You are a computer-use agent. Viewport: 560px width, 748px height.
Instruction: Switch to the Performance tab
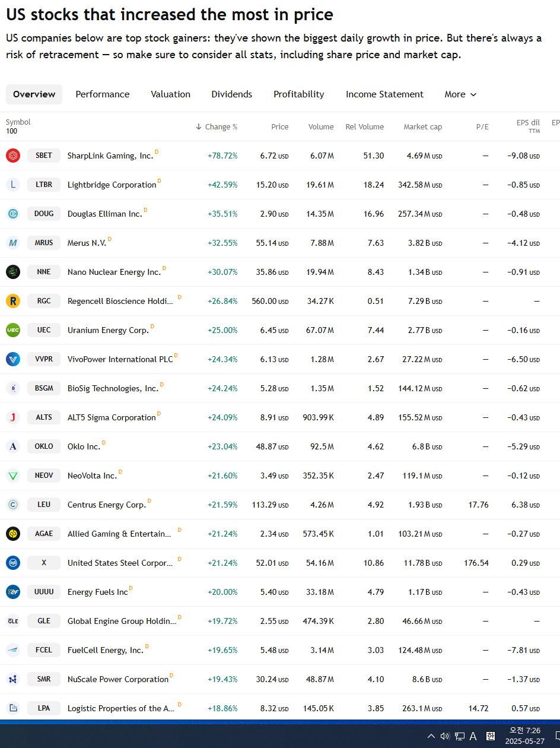point(103,94)
